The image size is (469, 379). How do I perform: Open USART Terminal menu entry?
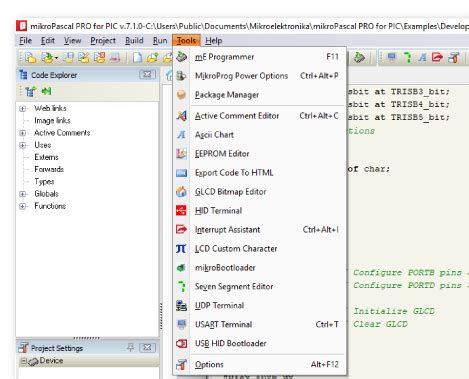259,325
